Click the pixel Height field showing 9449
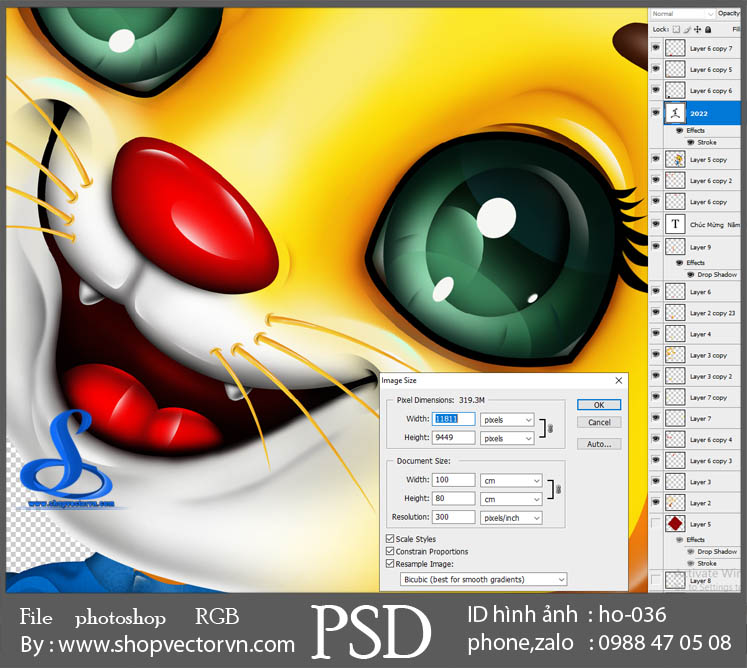Viewport: 747px width, 668px height. tap(454, 437)
